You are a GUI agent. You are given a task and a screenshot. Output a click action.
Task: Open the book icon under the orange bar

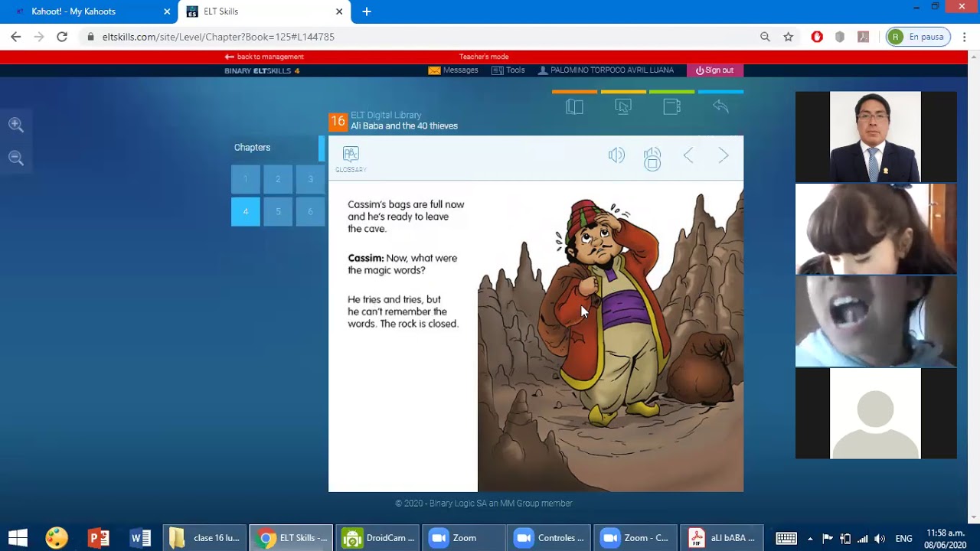click(574, 106)
